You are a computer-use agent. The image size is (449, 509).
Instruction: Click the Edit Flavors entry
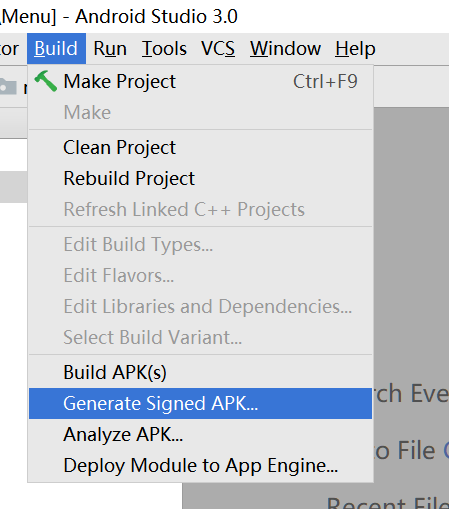click(x=200, y=276)
